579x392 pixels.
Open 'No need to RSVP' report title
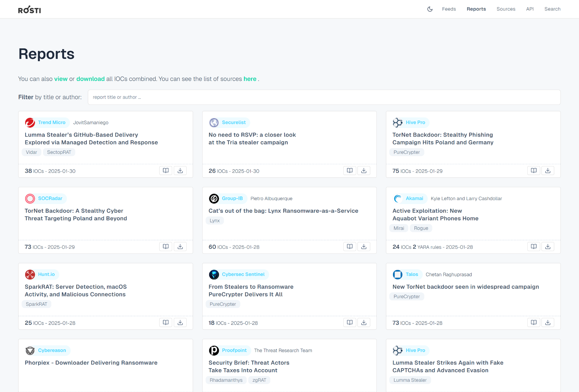pos(252,139)
